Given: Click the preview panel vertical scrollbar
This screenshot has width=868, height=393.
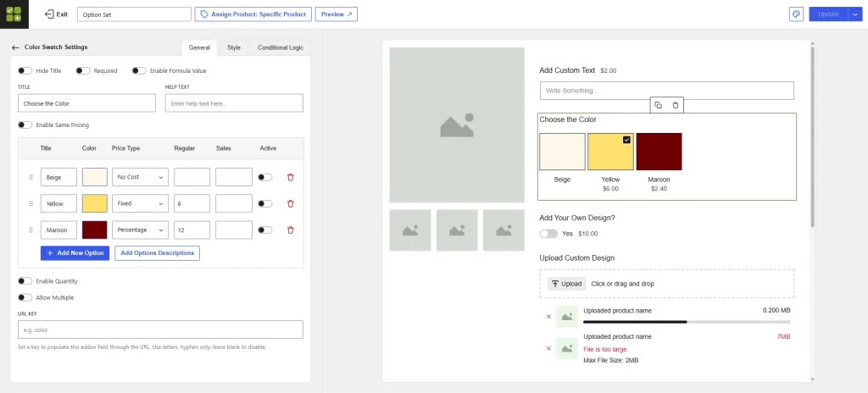Looking at the screenshot, I should tap(813, 137).
